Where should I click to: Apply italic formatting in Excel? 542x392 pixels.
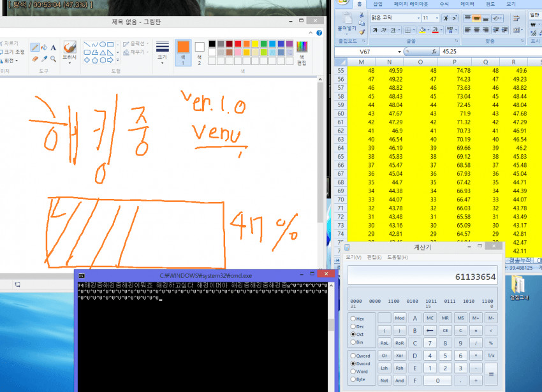click(384, 31)
